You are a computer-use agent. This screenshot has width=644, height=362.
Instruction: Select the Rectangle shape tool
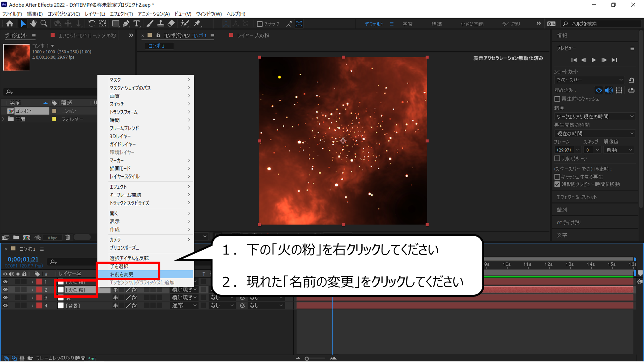(116, 23)
